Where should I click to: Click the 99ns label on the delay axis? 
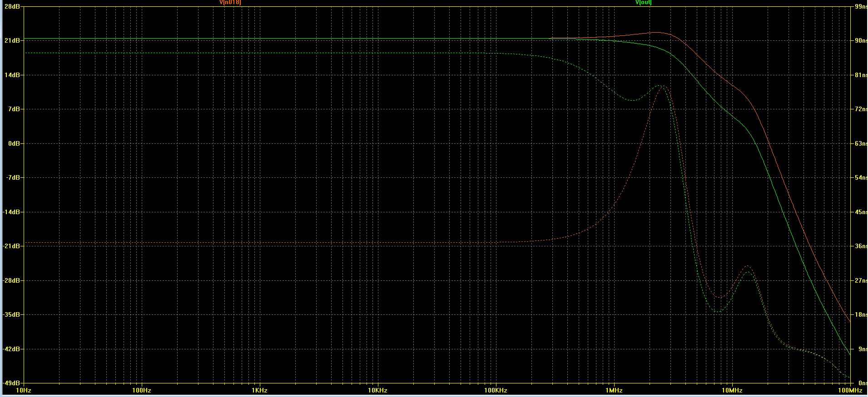861,6
